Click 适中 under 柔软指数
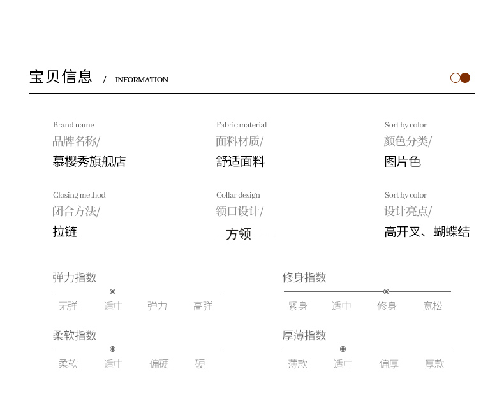Viewport: 504px width, 420px height. point(113,364)
